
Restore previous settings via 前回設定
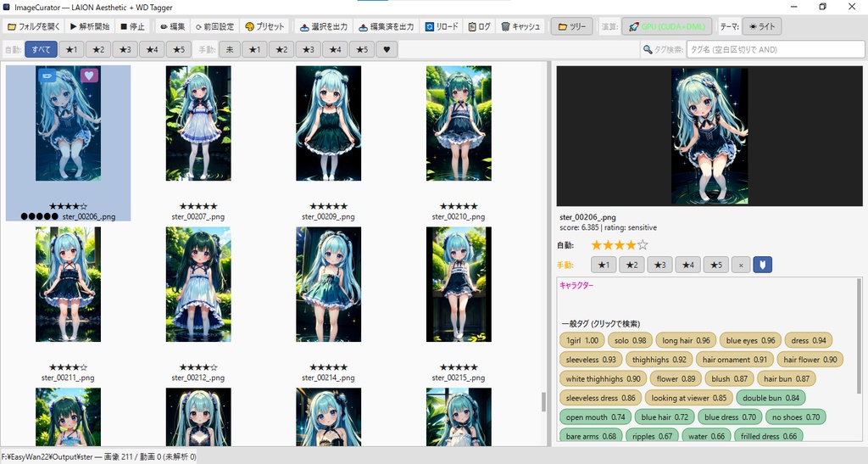coord(214,26)
